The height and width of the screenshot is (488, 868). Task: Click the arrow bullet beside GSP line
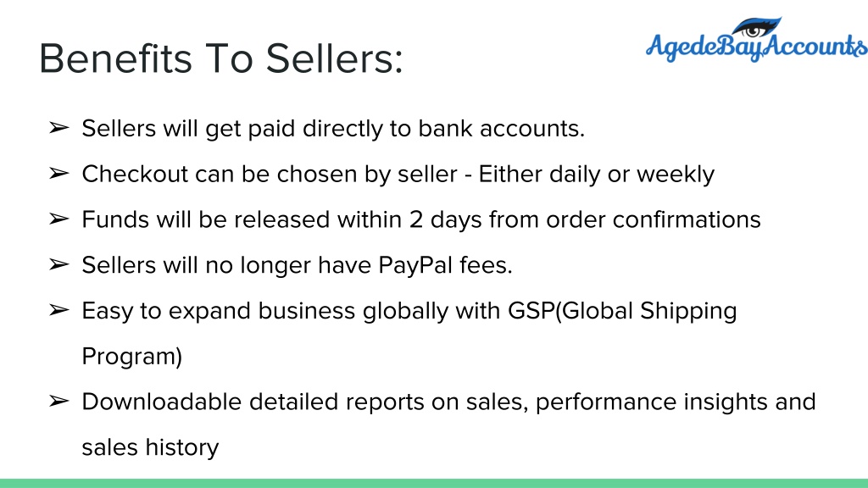click(x=58, y=310)
